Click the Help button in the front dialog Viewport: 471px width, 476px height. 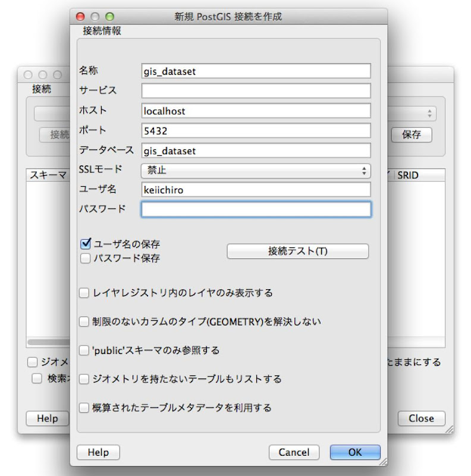98,452
